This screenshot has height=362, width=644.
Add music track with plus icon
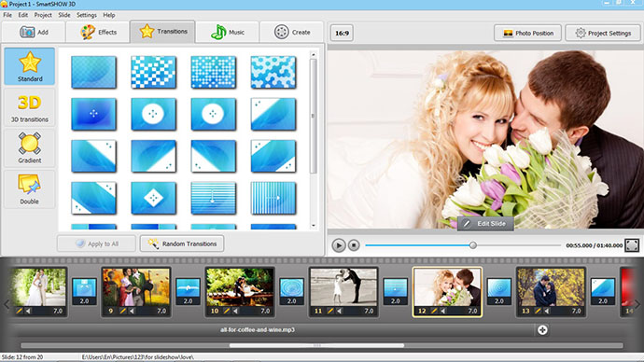coord(542,330)
